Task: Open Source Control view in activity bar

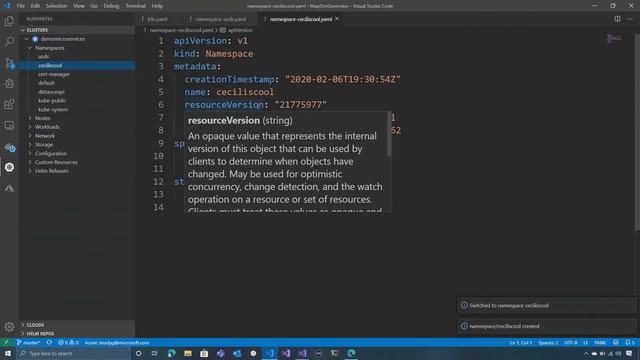Action: coord(9,62)
